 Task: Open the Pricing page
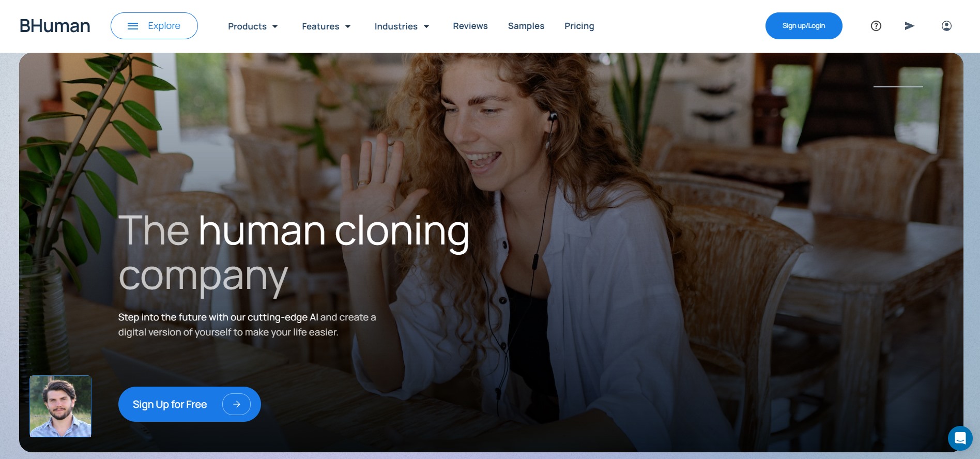(x=579, y=26)
